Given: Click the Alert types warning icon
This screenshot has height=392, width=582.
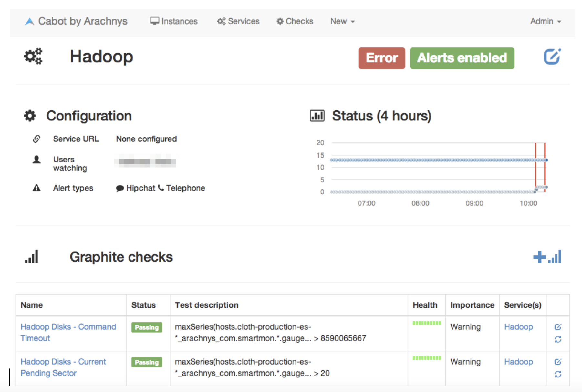Looking at the screenshot, I should pos(36,188).
